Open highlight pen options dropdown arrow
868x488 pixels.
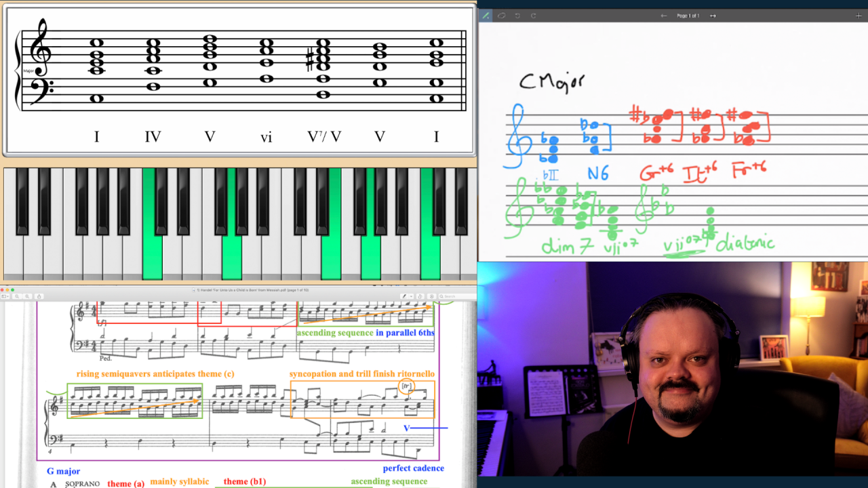(410, 296)
